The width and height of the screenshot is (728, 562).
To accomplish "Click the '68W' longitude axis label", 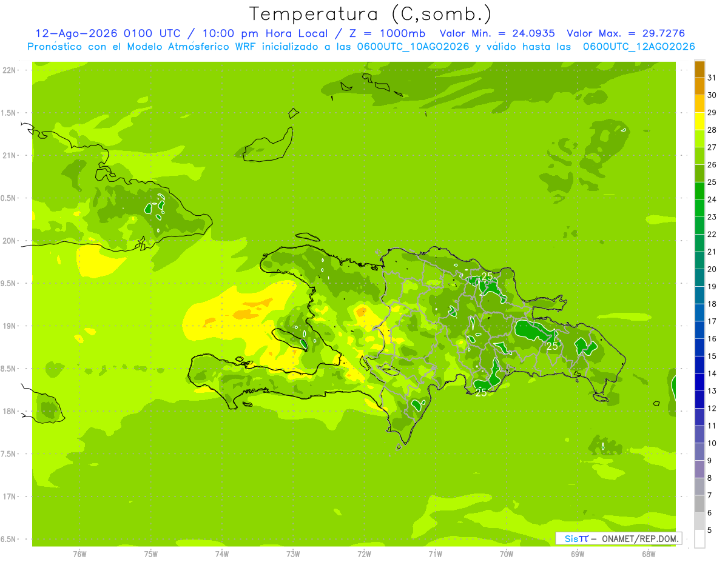I will point(649,554).
